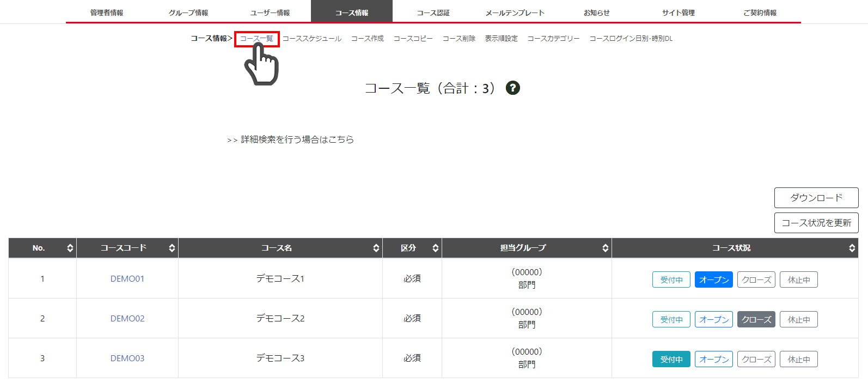Viewport: 868px width, 389px height.
Task: Sort by コースコード column arrows
Action: [x=172, y=248]
